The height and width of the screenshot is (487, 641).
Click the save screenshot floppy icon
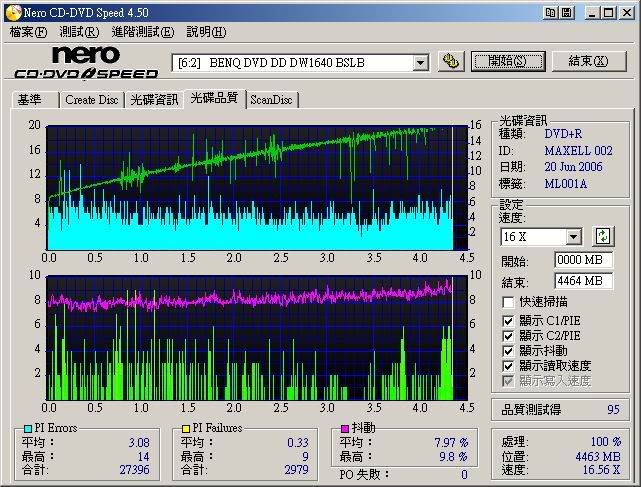567,13
